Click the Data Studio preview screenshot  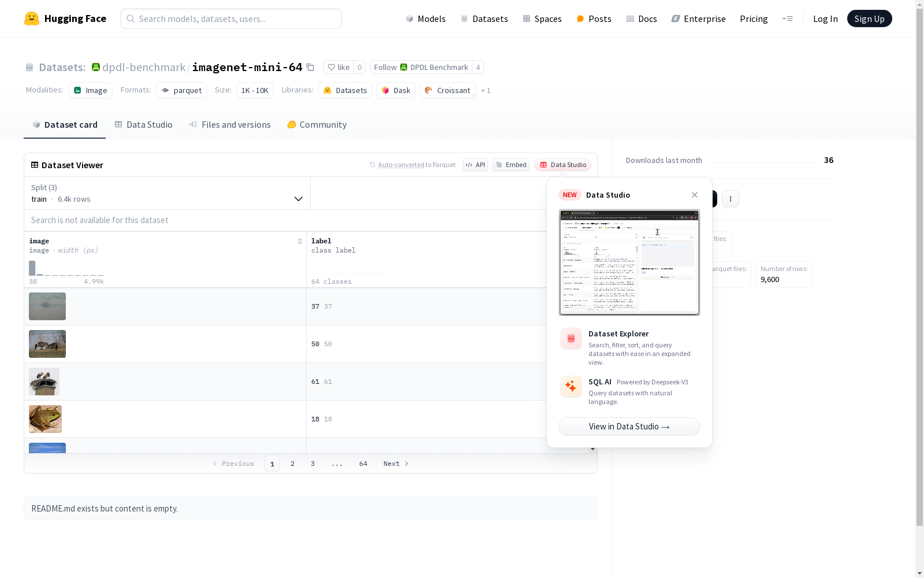[629, 262]
